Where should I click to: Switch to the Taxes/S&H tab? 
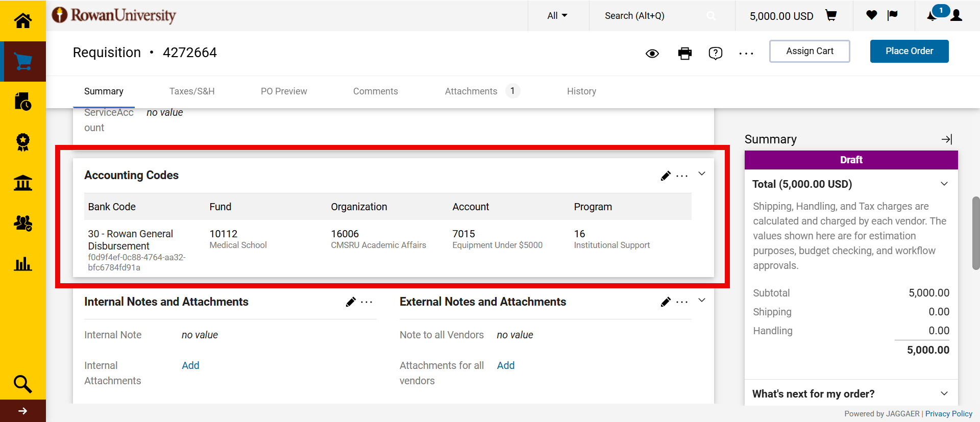pos(192,91)
